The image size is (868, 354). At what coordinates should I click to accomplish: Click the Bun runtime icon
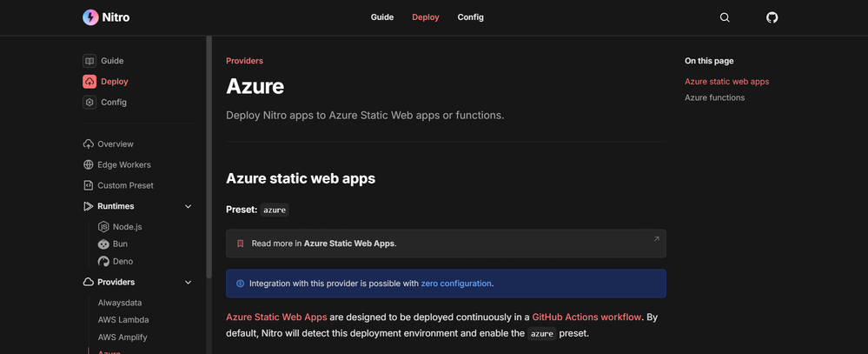(103, 244)
